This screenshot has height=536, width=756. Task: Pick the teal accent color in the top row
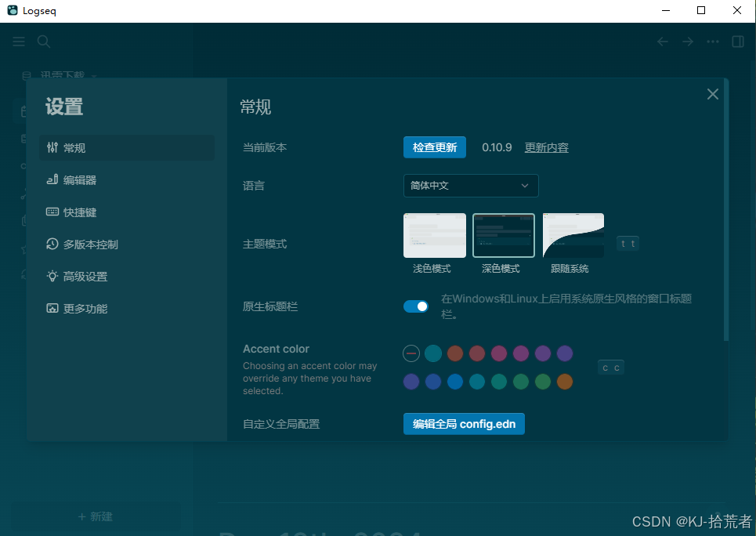click(433, 353)
